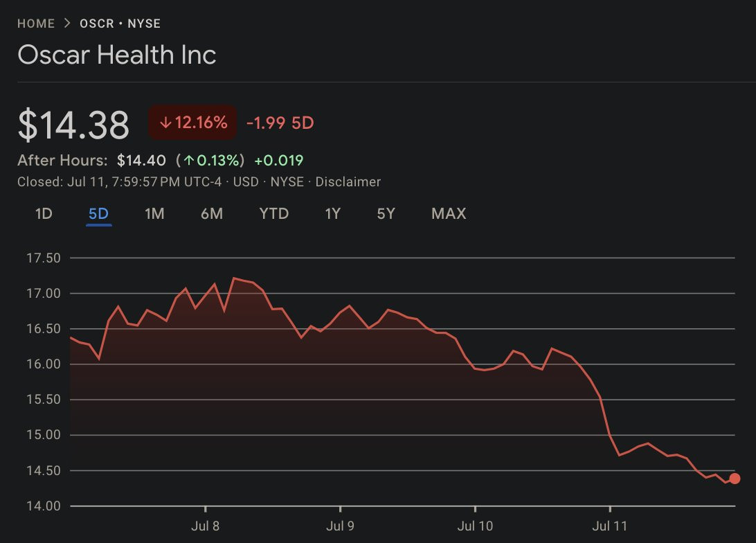This screenshot has height=543, width=756.
Task: Click the breadcrumb chevron after HOME
Action: pos(67,24)
